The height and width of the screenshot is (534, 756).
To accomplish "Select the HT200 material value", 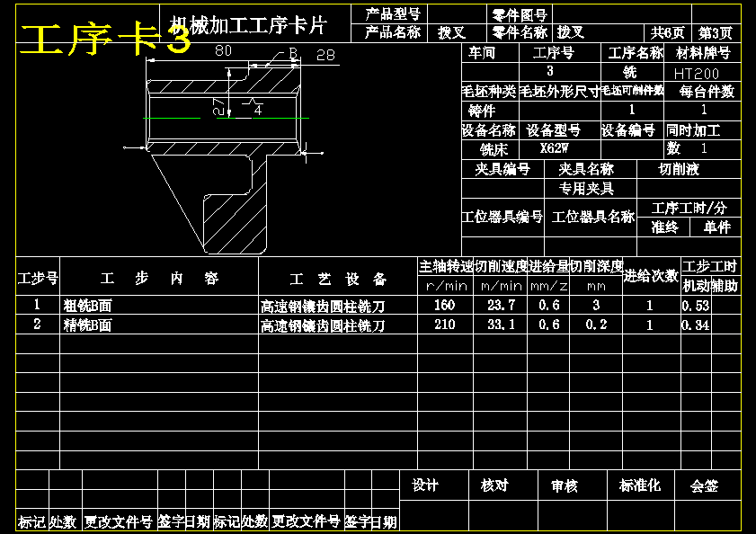I will (696, 74).
